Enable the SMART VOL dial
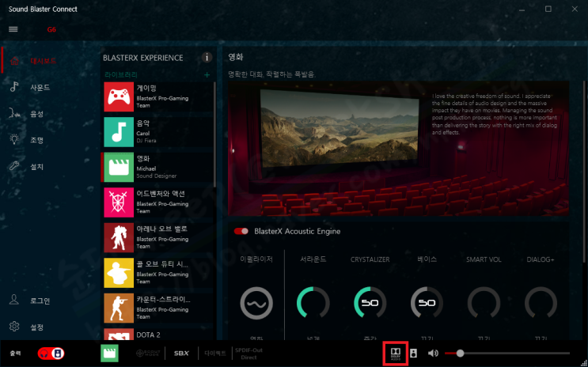588x367 pixels. pos(484,303)
